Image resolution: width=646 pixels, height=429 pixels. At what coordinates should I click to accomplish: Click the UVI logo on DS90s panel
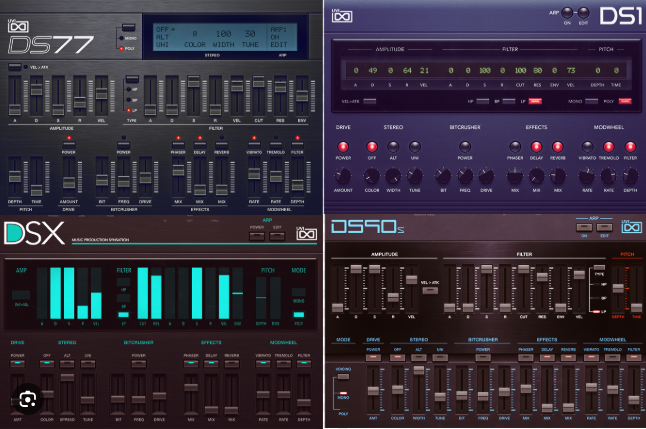click(631, 226)
